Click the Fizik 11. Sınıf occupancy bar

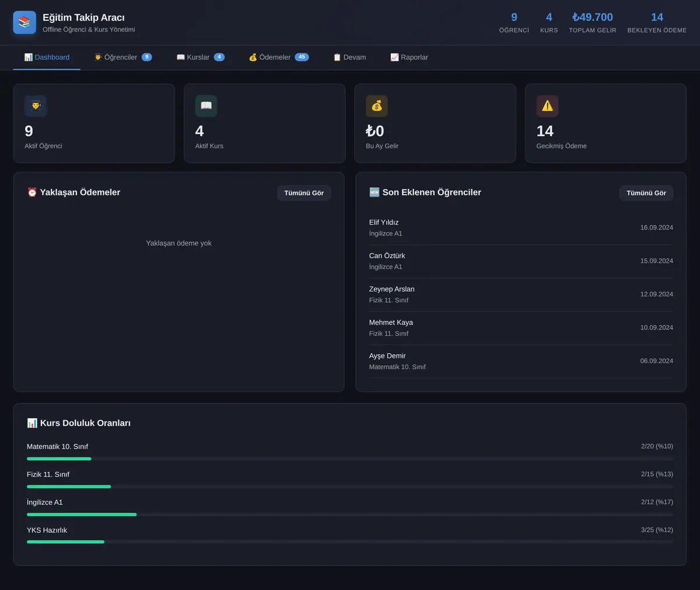pos(350,486)
